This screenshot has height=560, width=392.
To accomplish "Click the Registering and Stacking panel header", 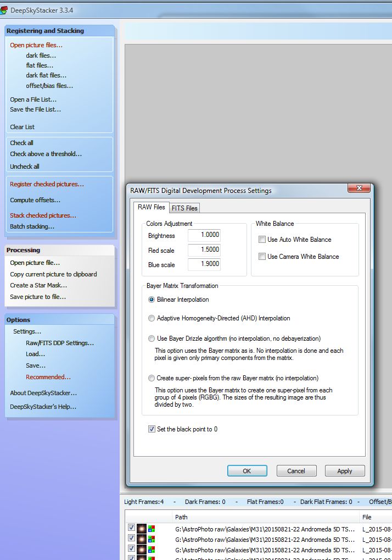I will (x=59, y=31).
